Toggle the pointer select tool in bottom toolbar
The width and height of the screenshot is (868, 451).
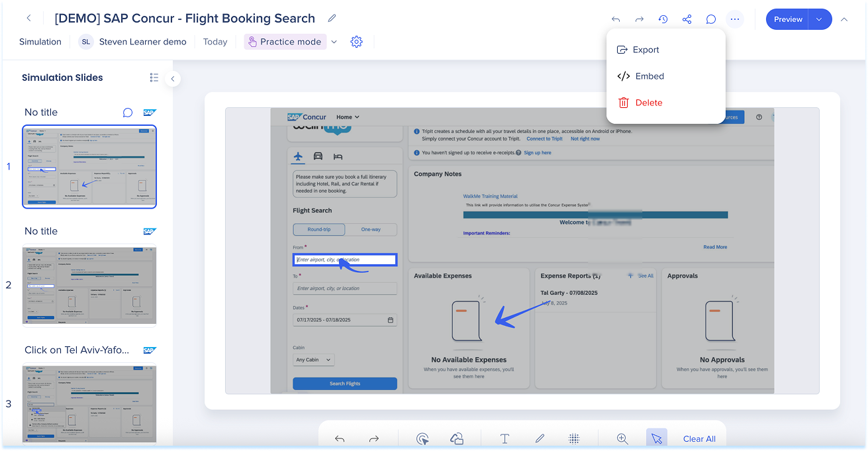656,438
